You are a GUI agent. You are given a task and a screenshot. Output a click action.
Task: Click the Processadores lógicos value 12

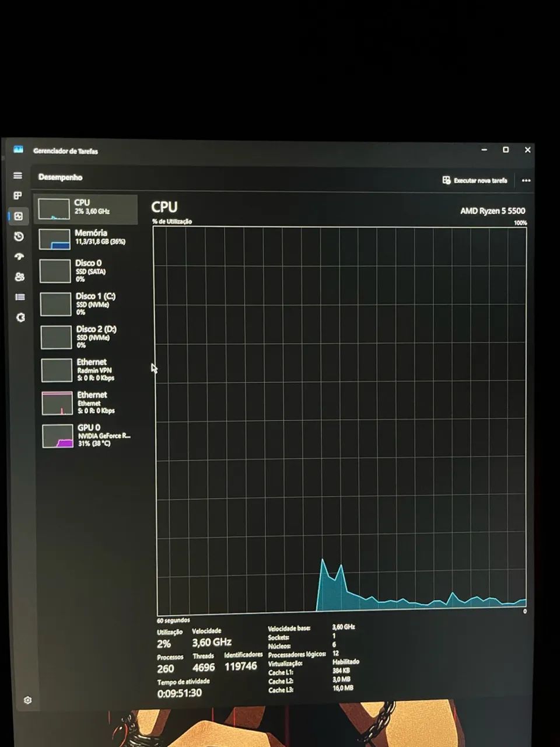coord(335,654)
